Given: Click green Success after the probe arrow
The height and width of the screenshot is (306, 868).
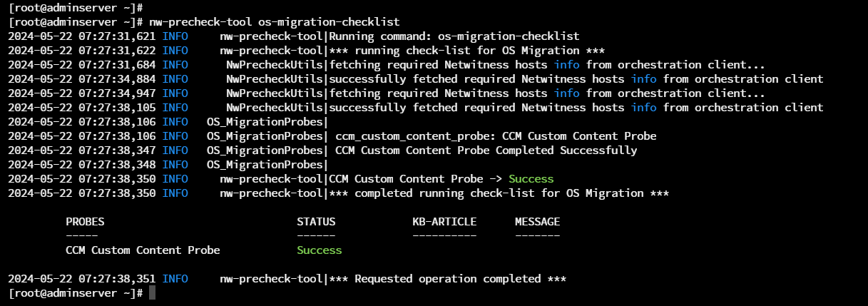Looking at the screenshot, I should pyautogui.click(x=531, y=179).
